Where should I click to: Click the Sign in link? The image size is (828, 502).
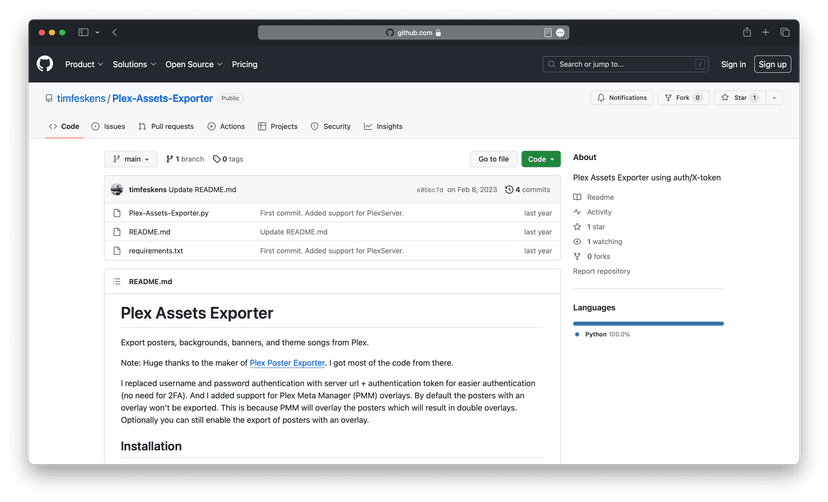tap(733, 64)
